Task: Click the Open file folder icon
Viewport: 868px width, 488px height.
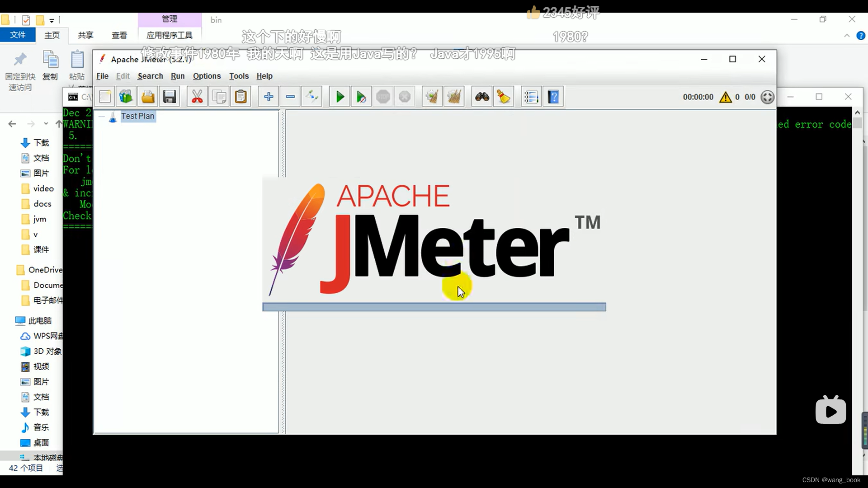Action: pyautogui.click(x=148, y=97)
